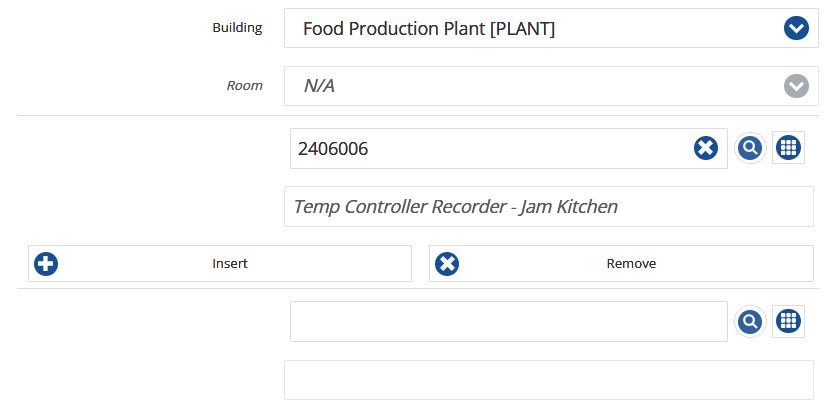
Task: Open grid picker beside the 2406006 field
Action: point(788,148)
